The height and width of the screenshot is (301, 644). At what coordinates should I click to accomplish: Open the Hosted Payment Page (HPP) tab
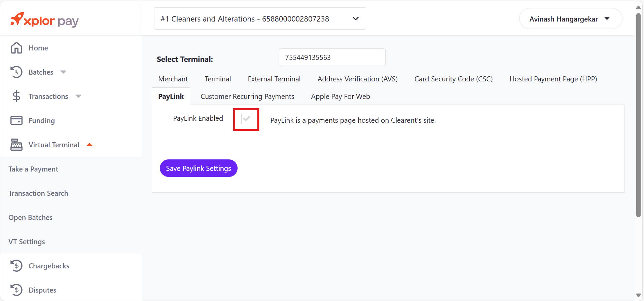click(553, 79)
